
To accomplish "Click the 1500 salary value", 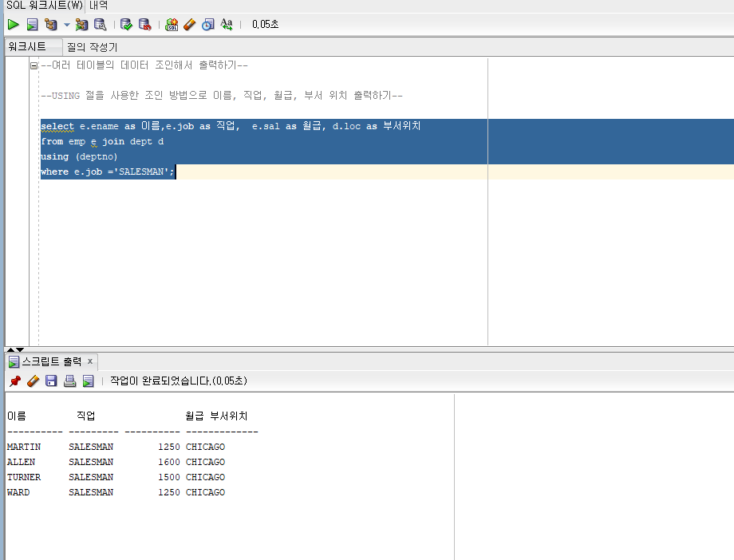I will (x=169, y=477).
